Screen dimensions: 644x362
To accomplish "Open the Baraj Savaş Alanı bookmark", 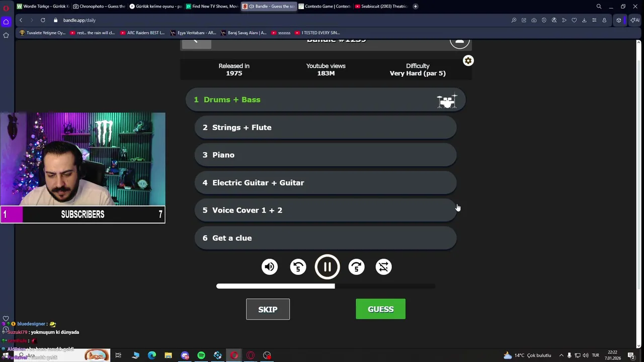I will tap(244, 33).
